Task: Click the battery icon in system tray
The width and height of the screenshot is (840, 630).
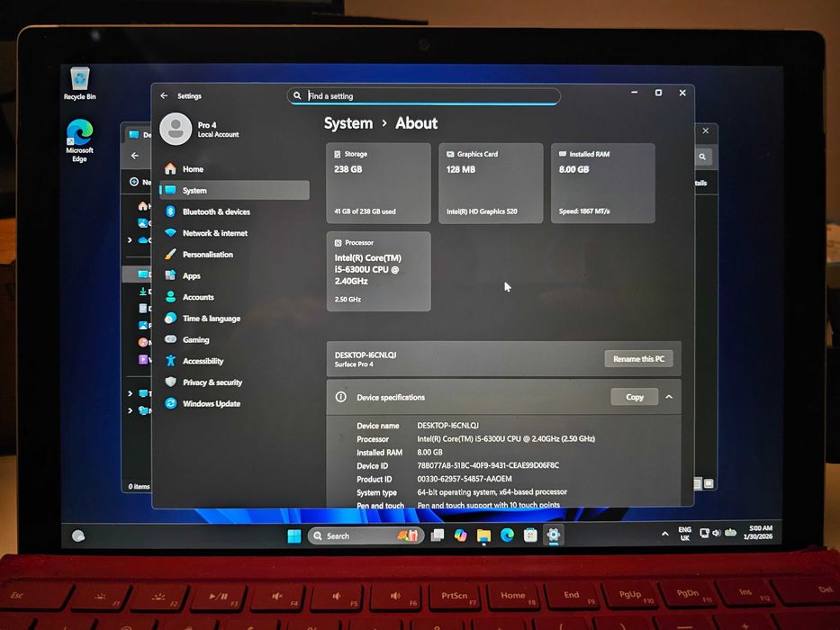Action: [x=730, y=533]
